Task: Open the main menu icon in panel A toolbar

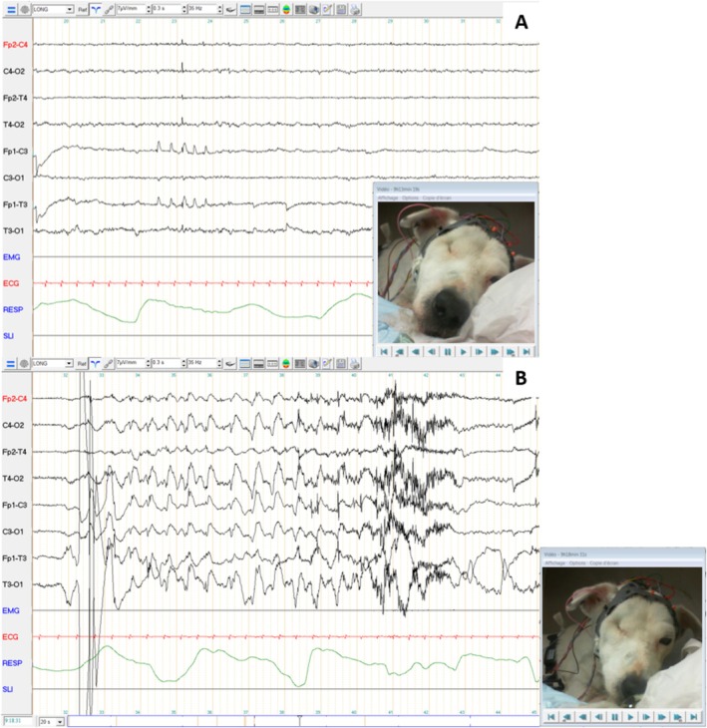Action: (x=11, y=9)
